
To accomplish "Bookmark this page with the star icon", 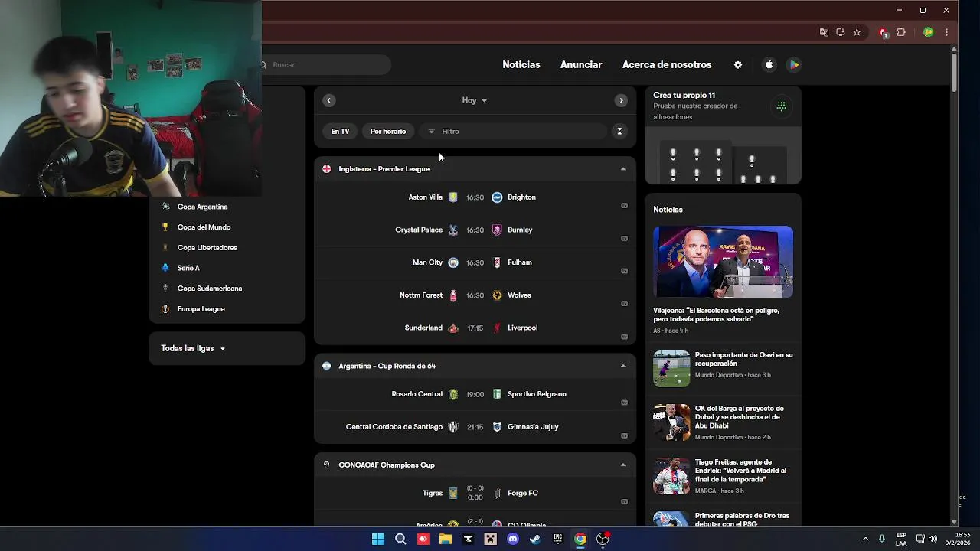I will pos(857,32).
